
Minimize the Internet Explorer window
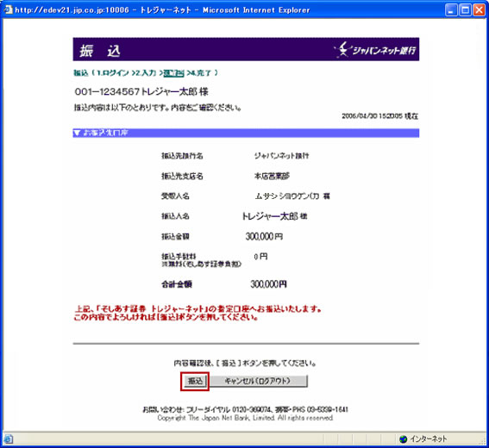click(x=451, y=10)
